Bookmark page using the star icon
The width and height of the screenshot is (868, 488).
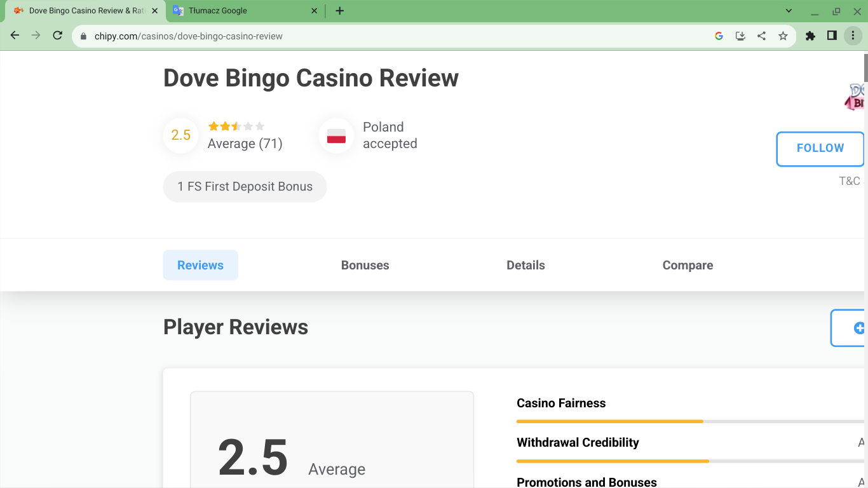[783, 36]
